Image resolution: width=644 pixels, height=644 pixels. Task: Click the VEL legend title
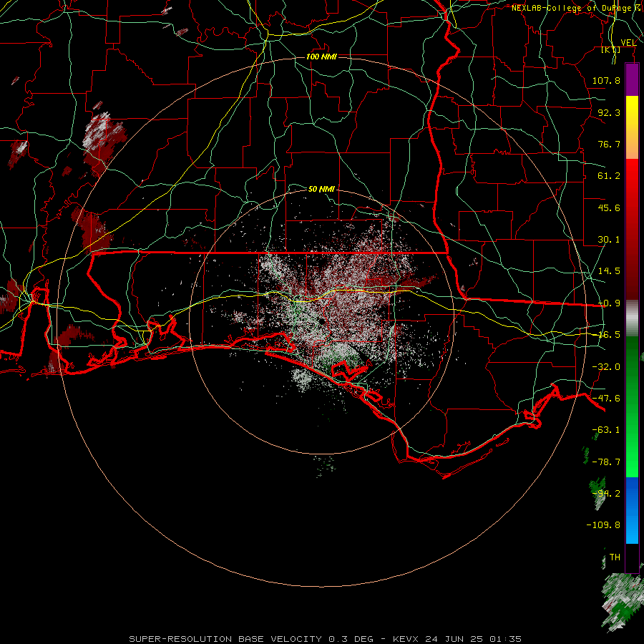pos(628,43)
